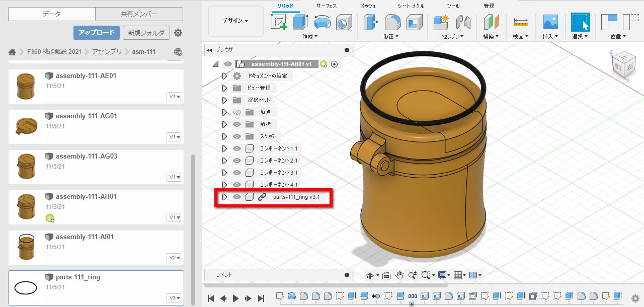Switch to the 管理 tab
This screenshot has width=644, height=307.
tap(489, 6)
